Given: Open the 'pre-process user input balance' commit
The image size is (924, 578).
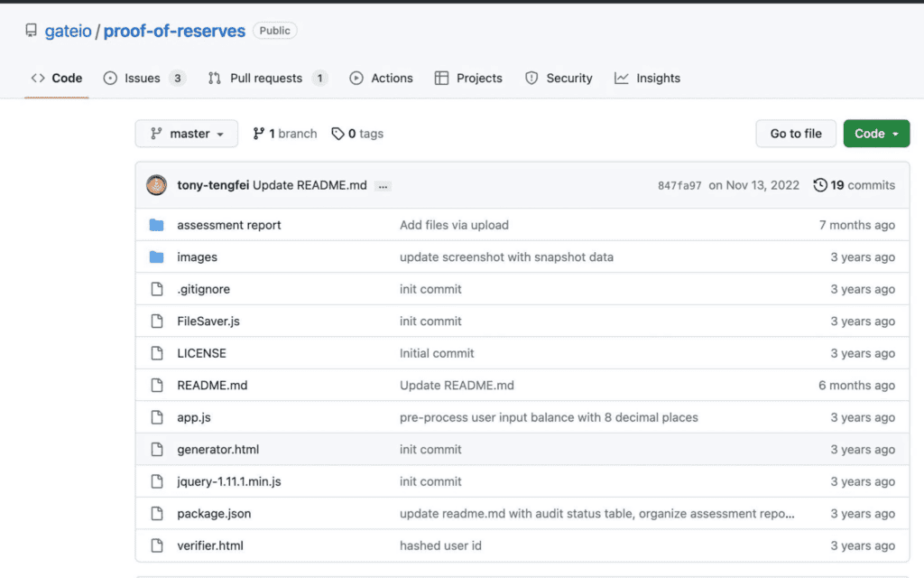Looking at the screenshot, I should tap(549, 417).
